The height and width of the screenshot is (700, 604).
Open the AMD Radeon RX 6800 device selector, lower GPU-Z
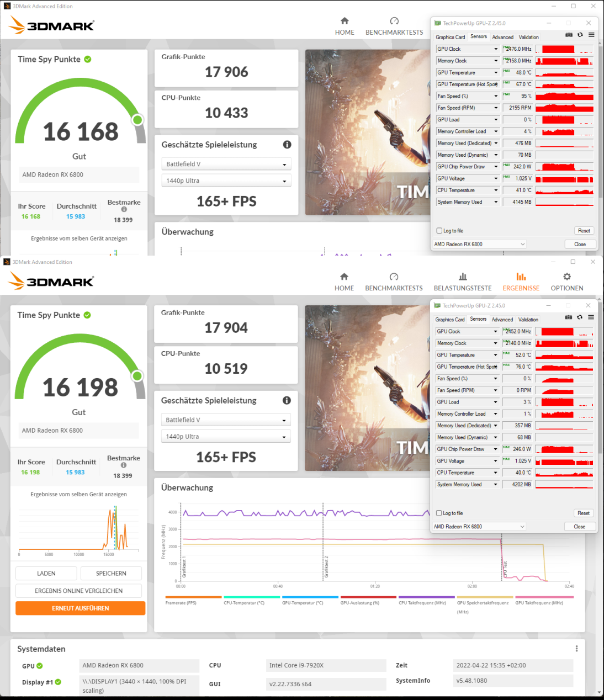coord(479,527)
